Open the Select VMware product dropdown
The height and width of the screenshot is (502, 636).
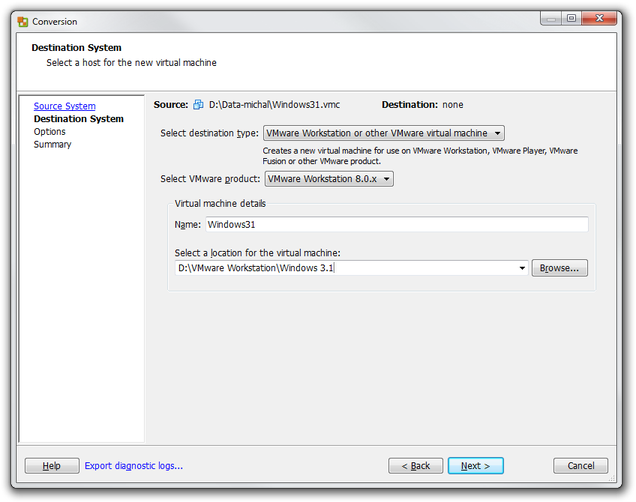point(329,179)
